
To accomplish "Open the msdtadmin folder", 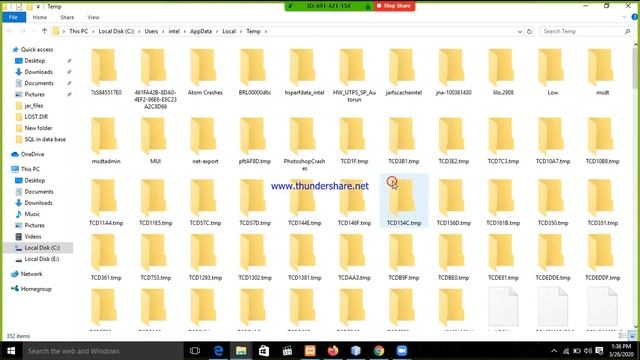I will [106, 140].
